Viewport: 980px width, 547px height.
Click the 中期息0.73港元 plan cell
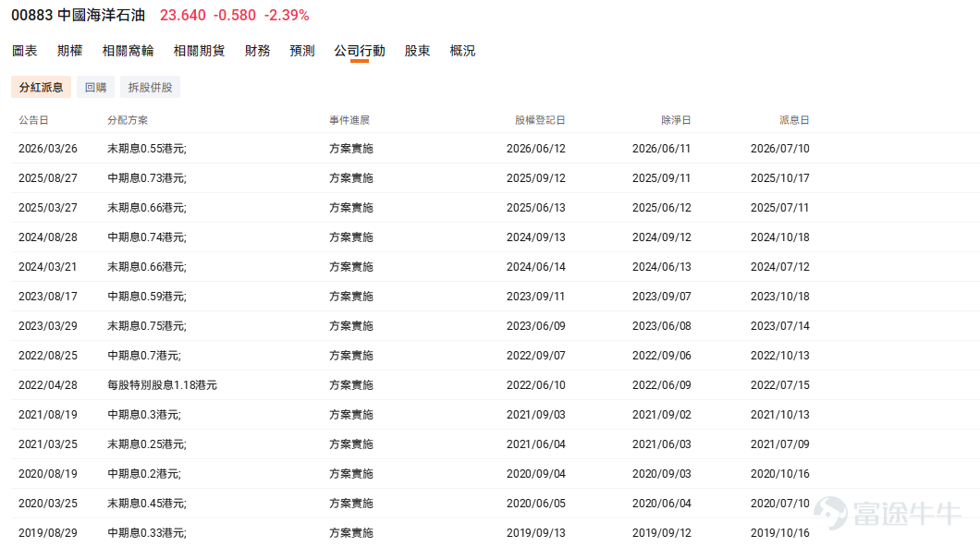147,178
